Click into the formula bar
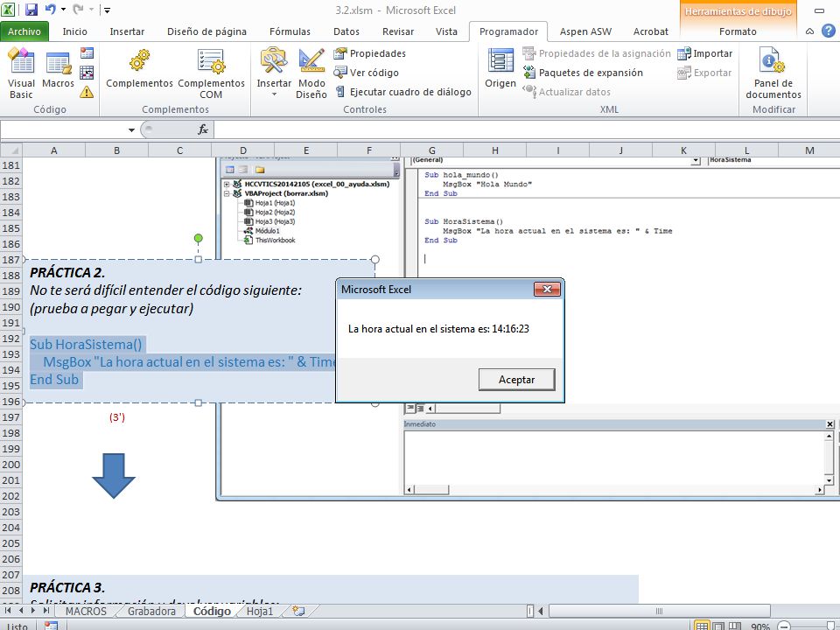Image resolution: width=840 pixels, height=630 pixels. (527, 129)
